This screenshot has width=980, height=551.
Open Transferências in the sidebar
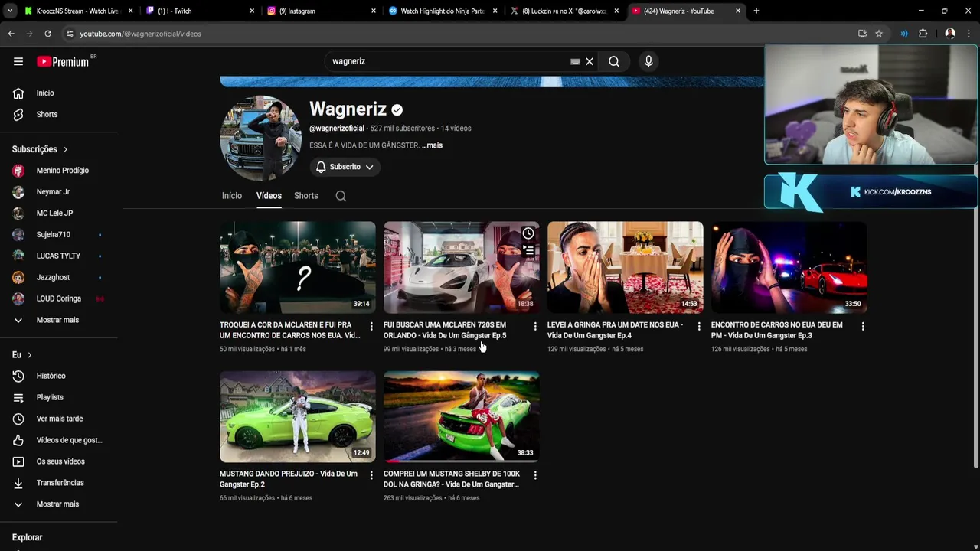tap(59, 483)
